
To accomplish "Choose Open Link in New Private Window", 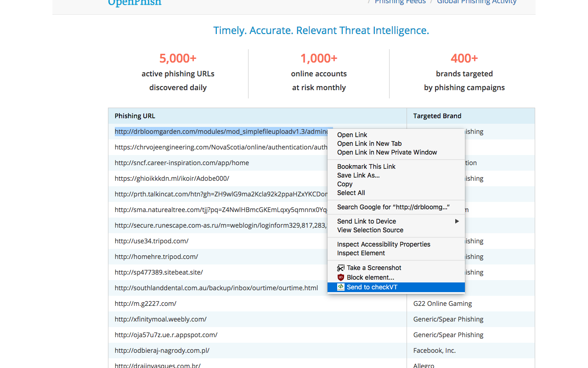I will 387,152.
